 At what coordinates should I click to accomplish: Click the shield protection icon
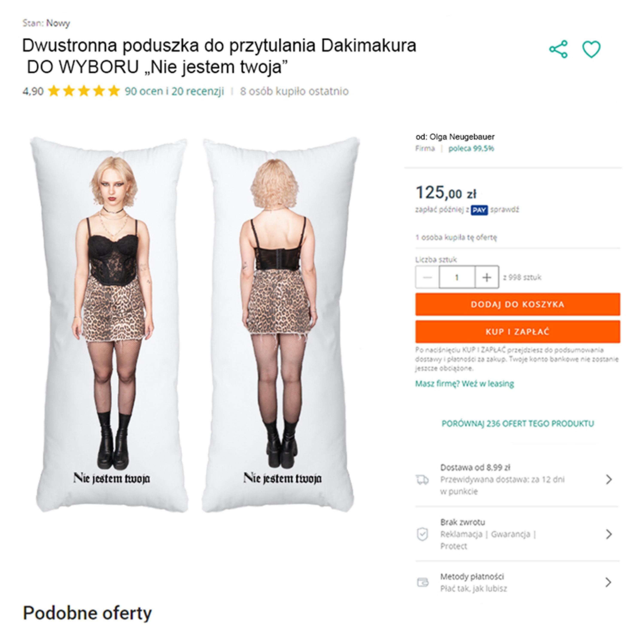[422, 534]
